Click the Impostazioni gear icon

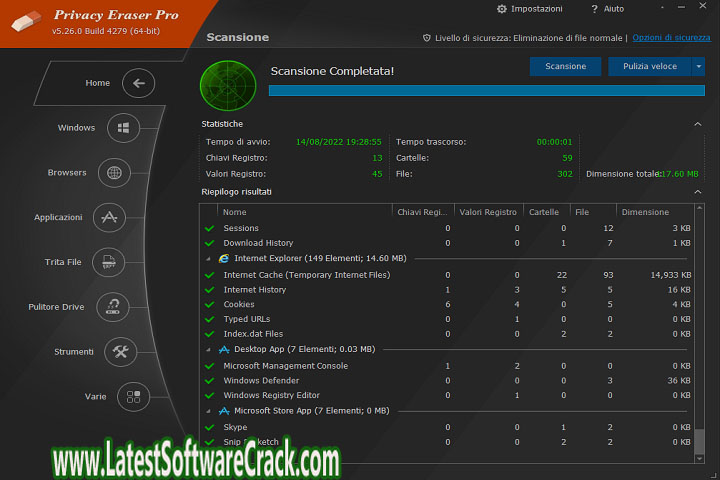[501, 9]
